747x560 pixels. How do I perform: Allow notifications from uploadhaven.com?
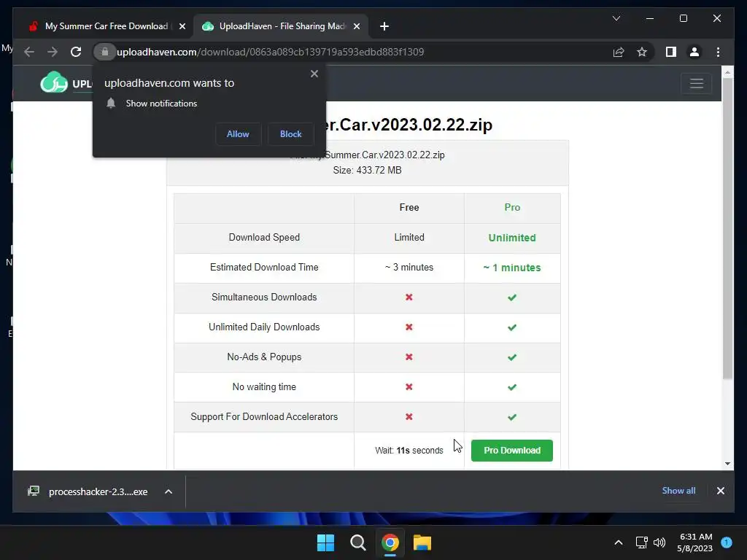click(x=238, y=134)
